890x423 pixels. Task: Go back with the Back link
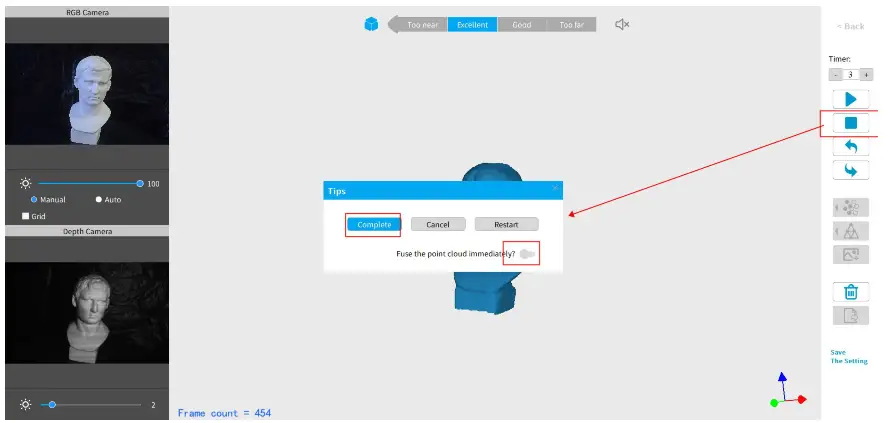pos(850,27)
